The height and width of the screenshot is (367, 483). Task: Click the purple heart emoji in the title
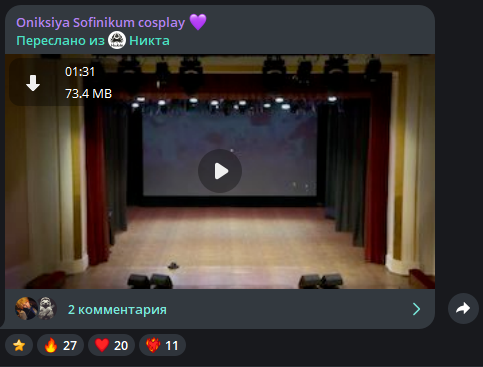coord(198,22)
